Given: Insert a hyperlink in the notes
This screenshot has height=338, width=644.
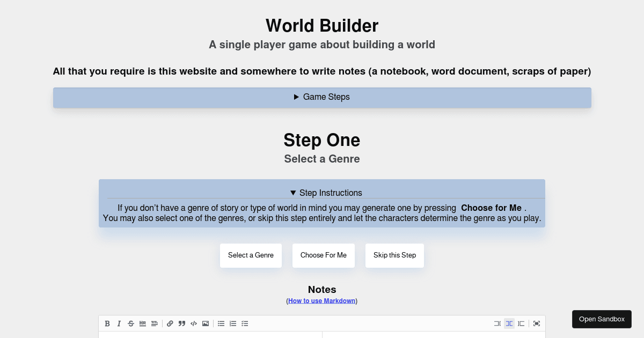Looking at the screenshot, I should (x=170, y=324).
